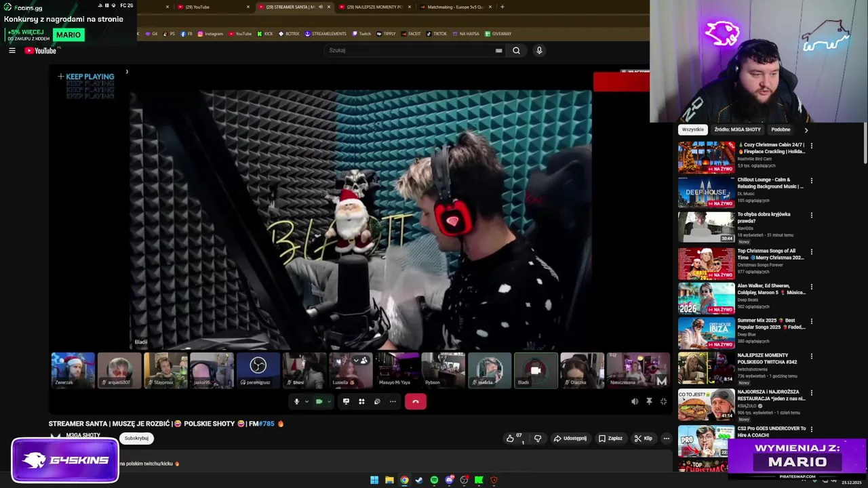Screen dimensions: 868x488
Task: Open more options dots in call bar
Action: [x=393, y=401]
